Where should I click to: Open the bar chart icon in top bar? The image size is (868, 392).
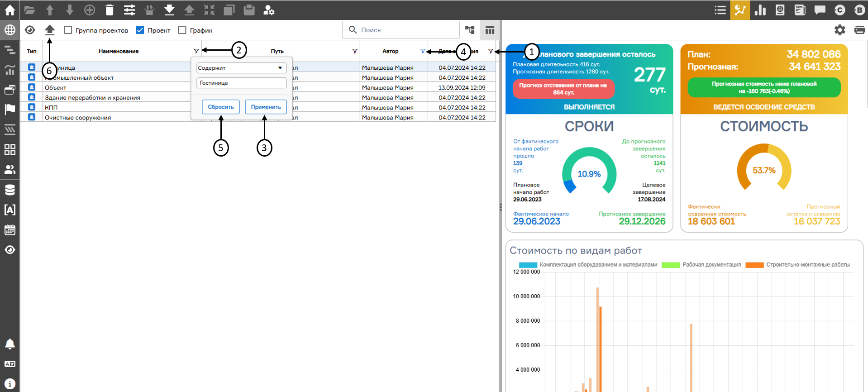coord(760,10)
